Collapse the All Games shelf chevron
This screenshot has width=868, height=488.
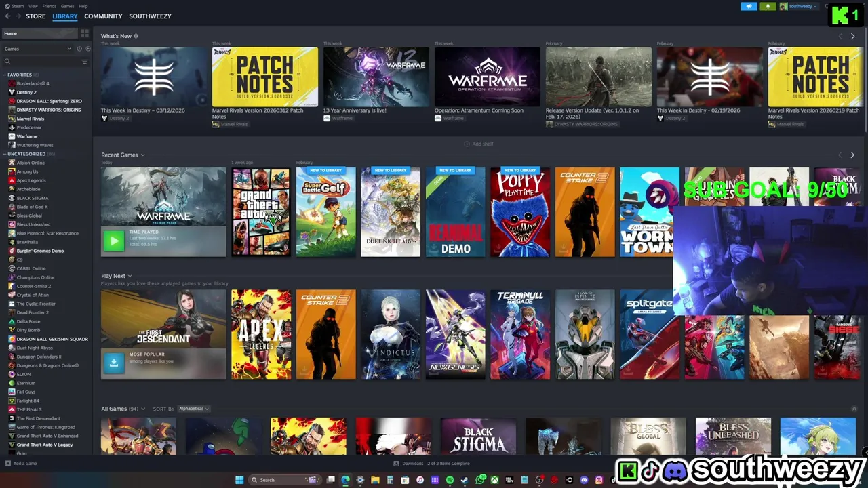(x=854, y=409)
